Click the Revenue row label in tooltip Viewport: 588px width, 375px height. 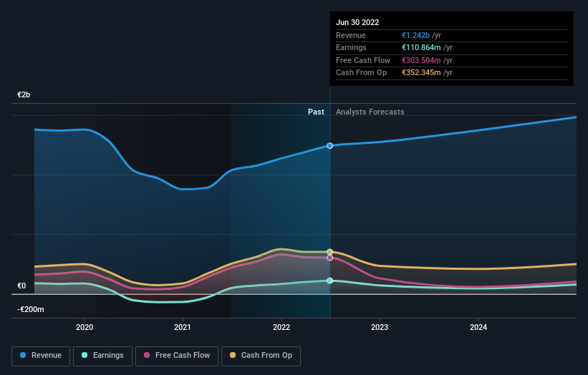tap(351, 35)
